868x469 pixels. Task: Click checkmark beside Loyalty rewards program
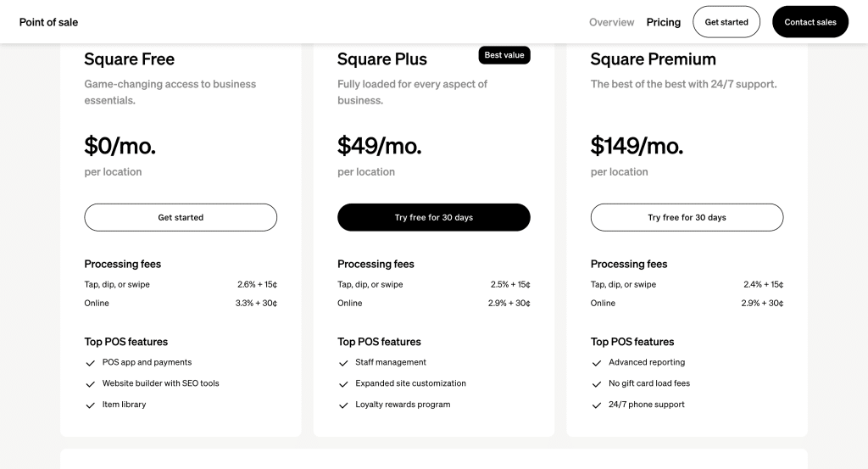[x=343, y=405]
